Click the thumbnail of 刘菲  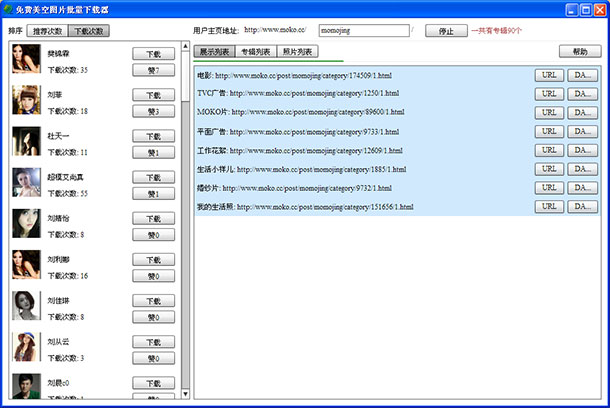(x=26, y=100)
